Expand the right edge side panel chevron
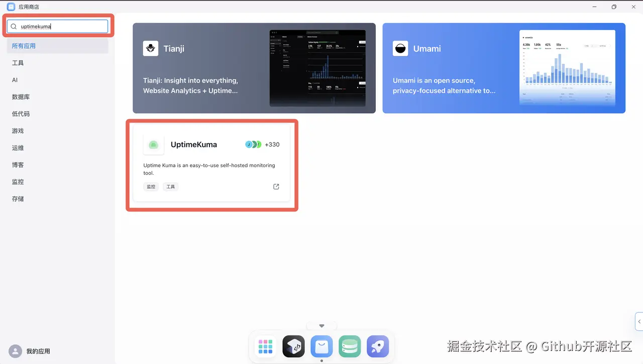Image resolution: width=643 pixels, height=364 pixels. [x=639, y=321]
